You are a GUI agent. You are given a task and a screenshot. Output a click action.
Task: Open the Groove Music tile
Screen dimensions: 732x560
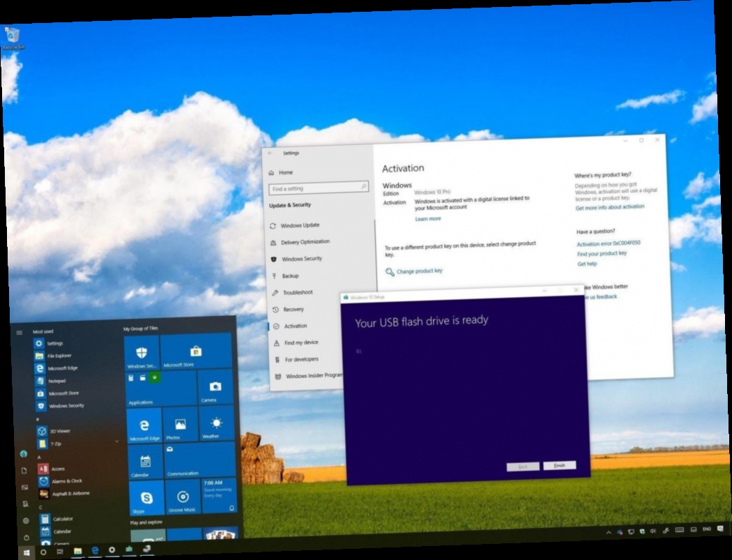183,497
